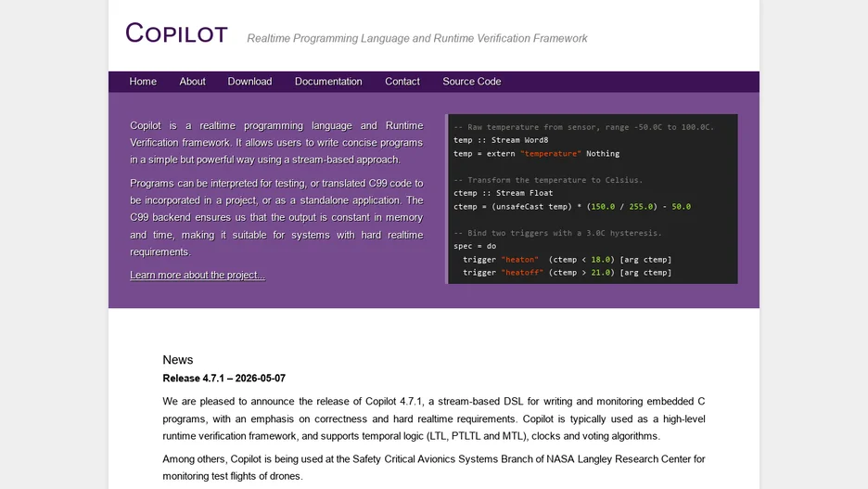Click paragraph starting 'Copilot is a realtime programming'

point(276,142)
